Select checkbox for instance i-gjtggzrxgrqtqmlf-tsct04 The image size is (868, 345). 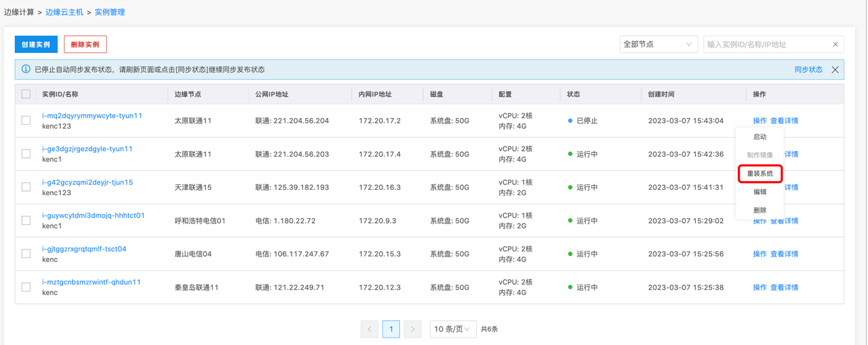pyautogui.click(x=26, y=254)
